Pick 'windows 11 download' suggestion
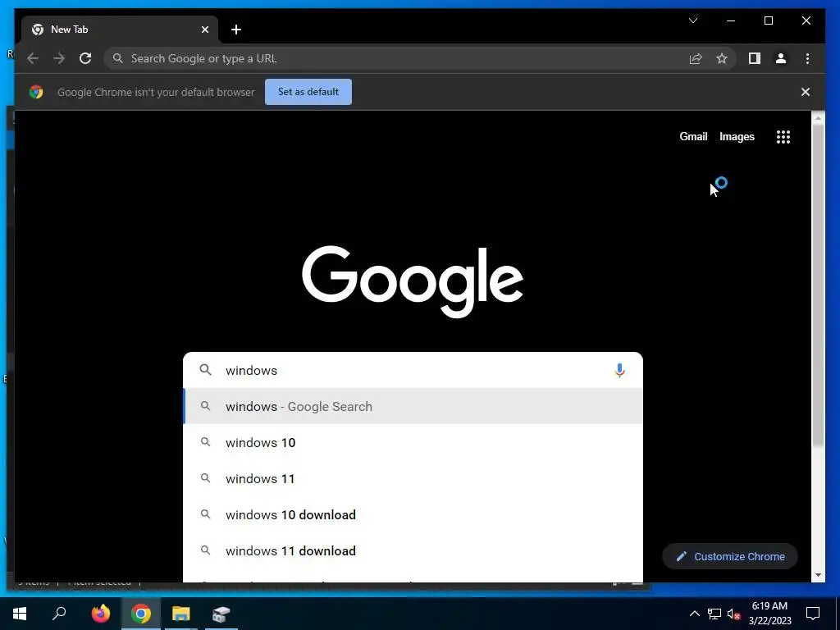840x630 pixels. pyautogui.click(x=413, y=550)
